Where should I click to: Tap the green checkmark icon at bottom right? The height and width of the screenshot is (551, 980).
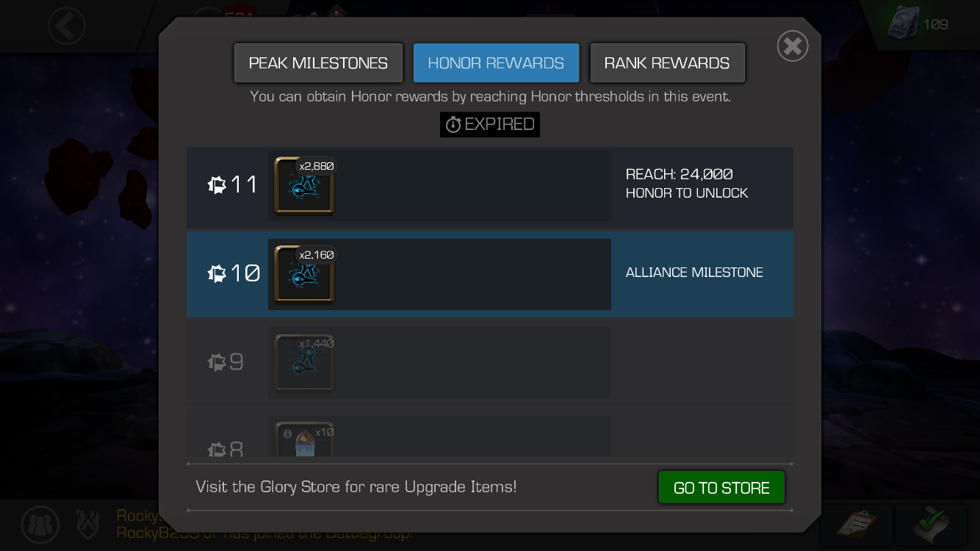pos(931,525)
